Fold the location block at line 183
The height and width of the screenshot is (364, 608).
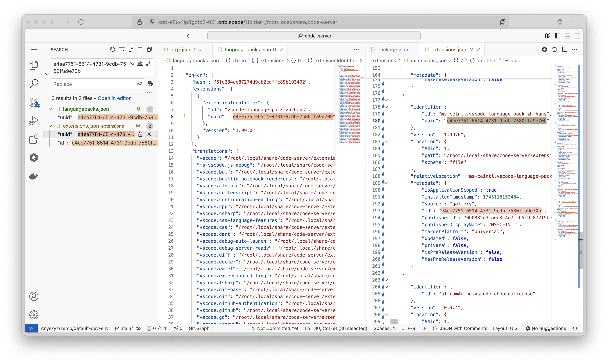click(386, 141)
